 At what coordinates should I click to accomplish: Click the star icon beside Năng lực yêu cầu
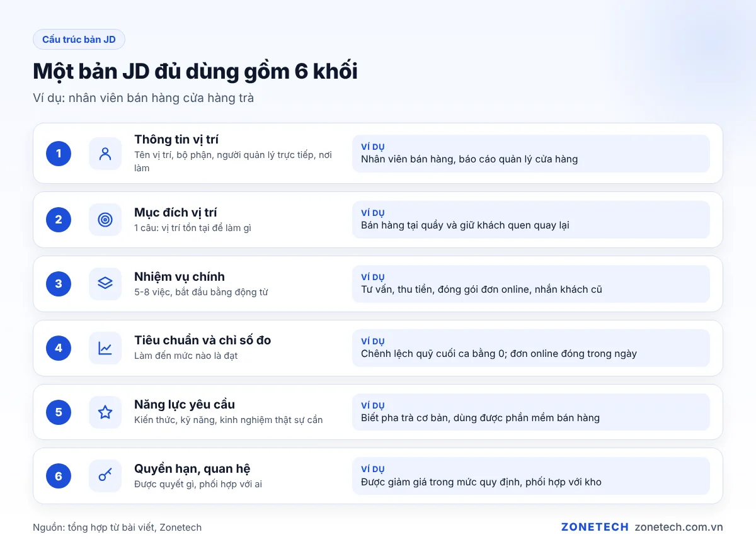click(x=105, y=412)
